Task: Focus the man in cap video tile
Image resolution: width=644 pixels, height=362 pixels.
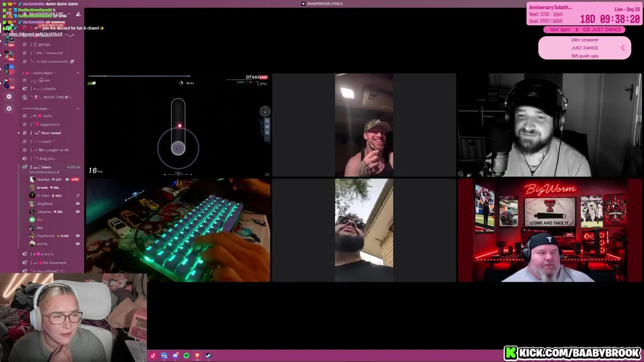Action: pyautogui.click(x=364, y=125)
